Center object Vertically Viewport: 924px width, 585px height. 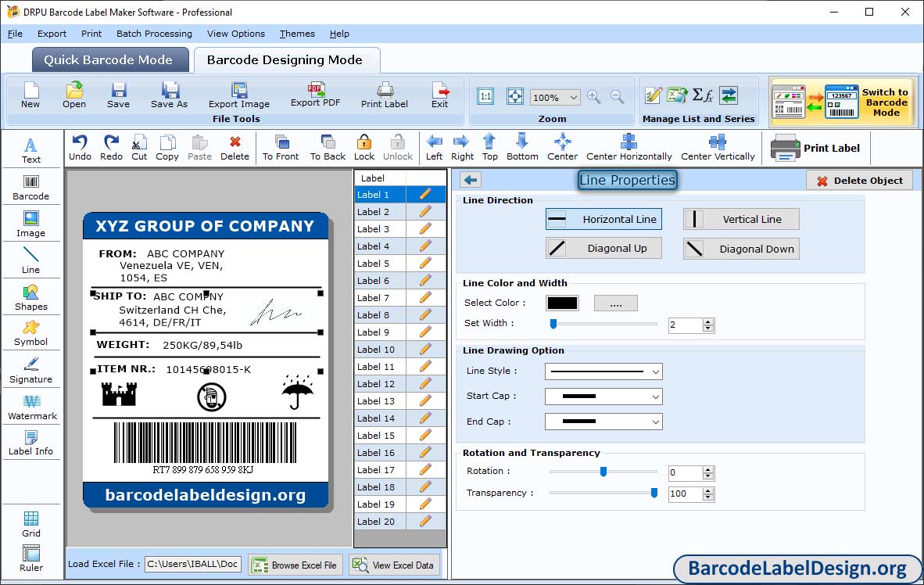pyautogui.click(x=718, y=148)
